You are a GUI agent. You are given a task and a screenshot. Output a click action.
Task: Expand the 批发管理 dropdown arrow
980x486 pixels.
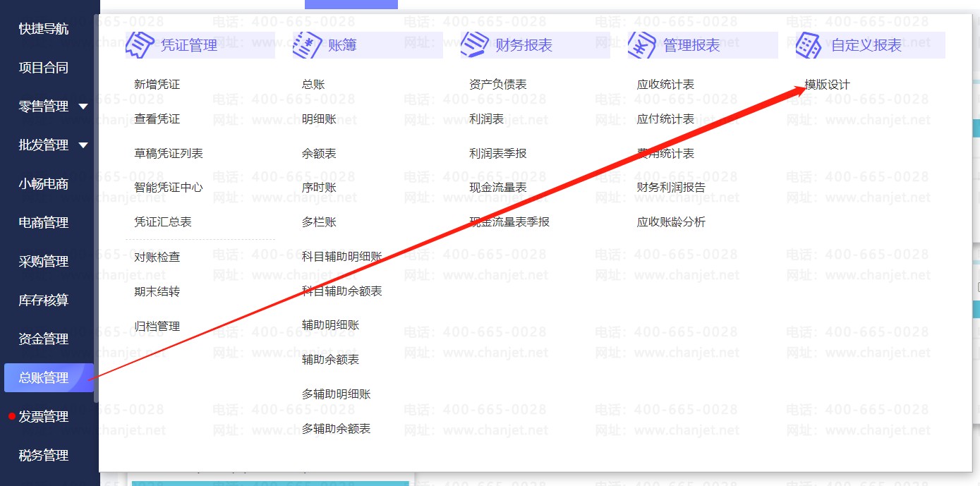coord(83,145)
